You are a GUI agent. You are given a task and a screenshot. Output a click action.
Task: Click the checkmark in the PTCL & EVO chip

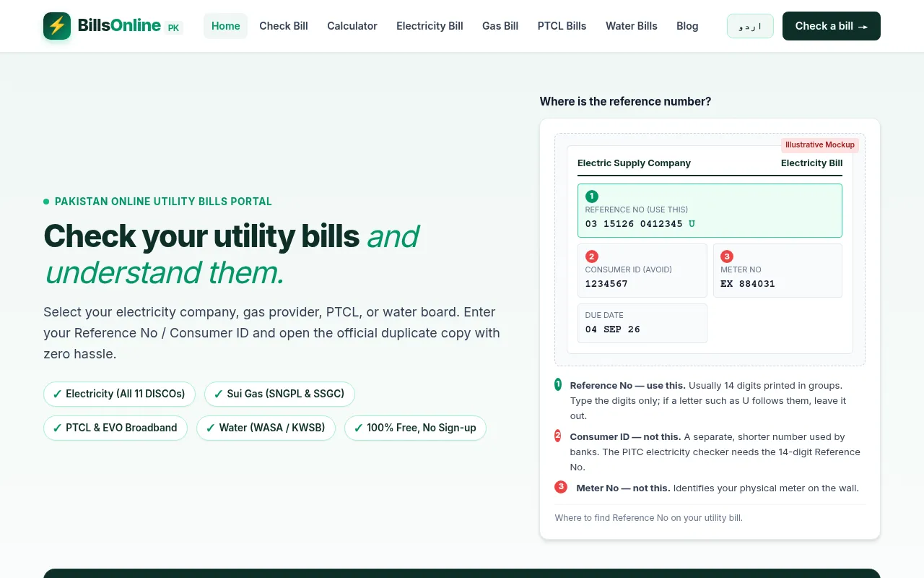pyautogui.click(x=57, y=428)
